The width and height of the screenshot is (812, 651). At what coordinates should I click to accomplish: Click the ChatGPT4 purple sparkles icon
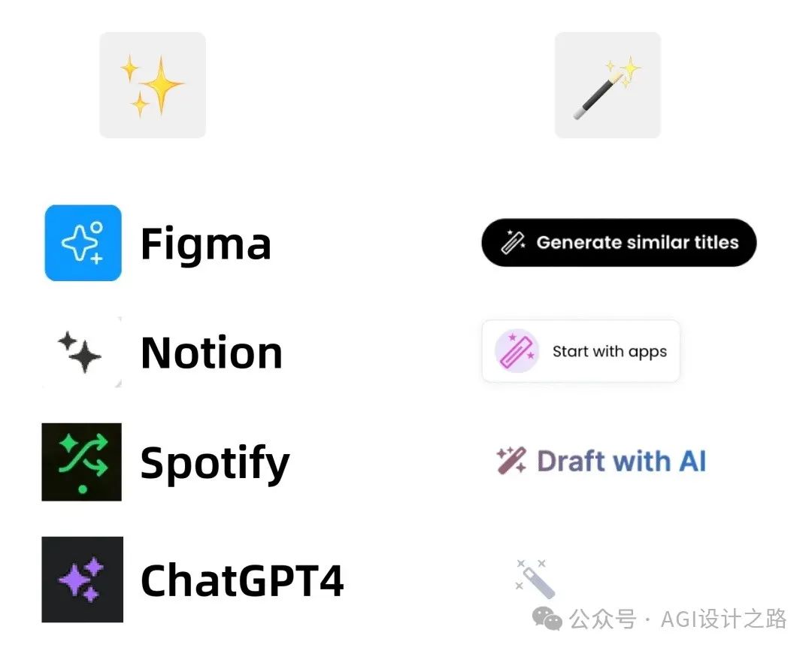click(x=83, y=580)
